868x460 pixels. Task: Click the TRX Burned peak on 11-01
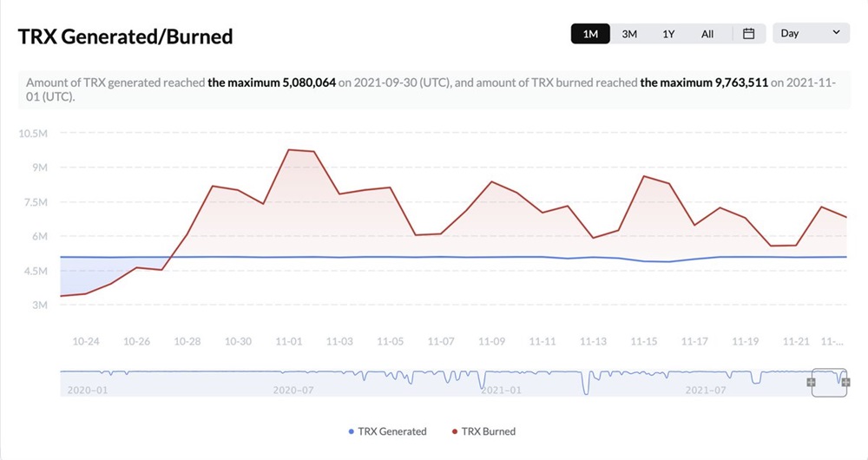click(289, 149)
